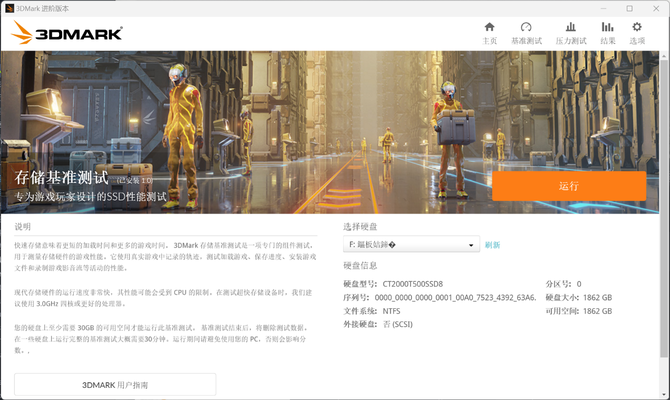Click the scrollbar up arrow
This screenshot has height=400, width=670.
coord(664,56)
